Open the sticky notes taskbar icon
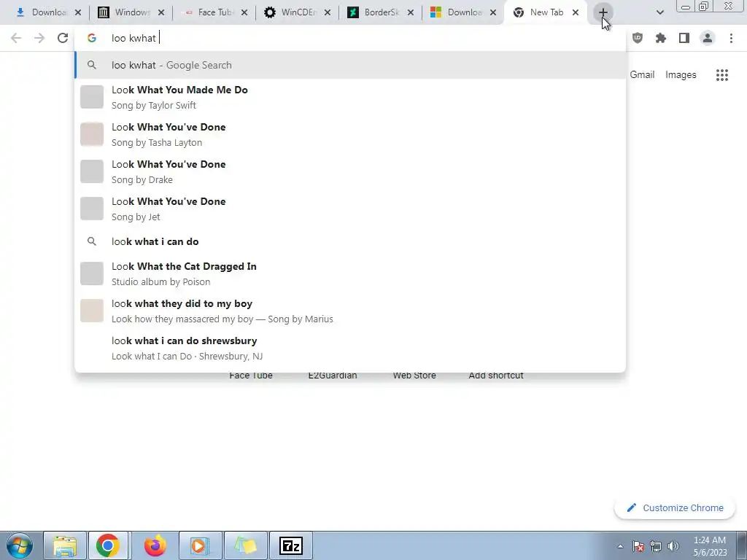Viewport: 747px width, 560px height. coord(245,545)
